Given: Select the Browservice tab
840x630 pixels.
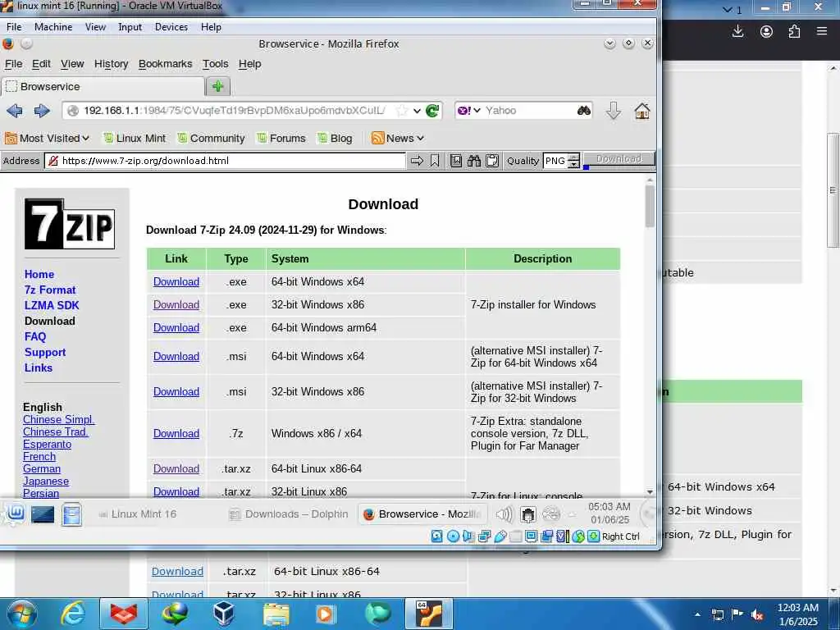Looking at the screenshot, I should pyautogui.click(x=103, y=86).
